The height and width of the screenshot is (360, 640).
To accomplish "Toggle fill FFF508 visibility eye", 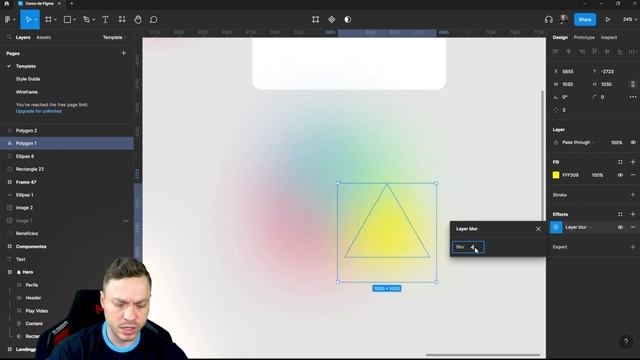I will [620, 175].
